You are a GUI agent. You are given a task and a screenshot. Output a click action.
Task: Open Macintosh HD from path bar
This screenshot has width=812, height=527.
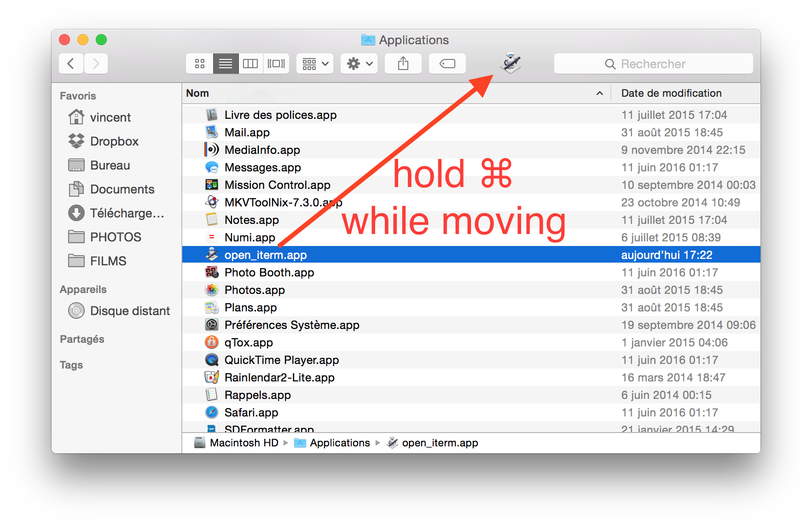point(244,442)
